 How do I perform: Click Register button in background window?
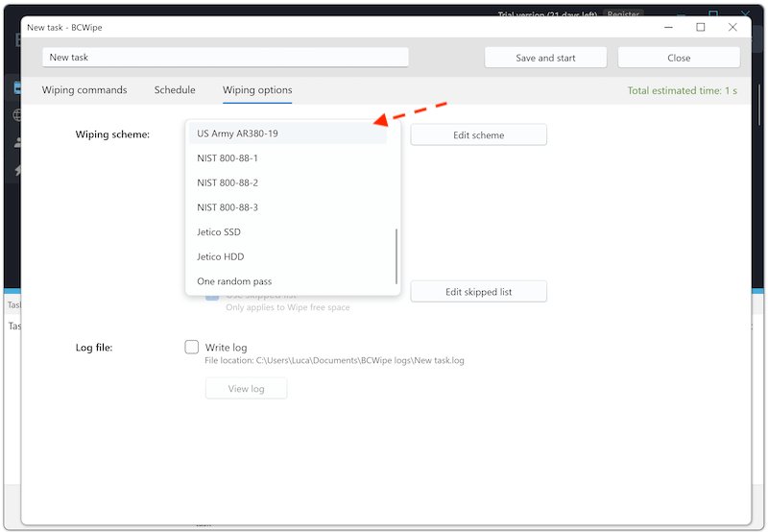click(623, 12)
